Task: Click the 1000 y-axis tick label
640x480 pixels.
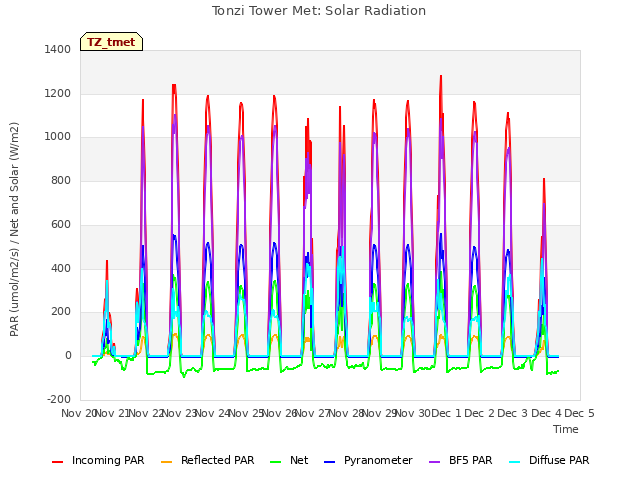Action: tap(58, 137)
